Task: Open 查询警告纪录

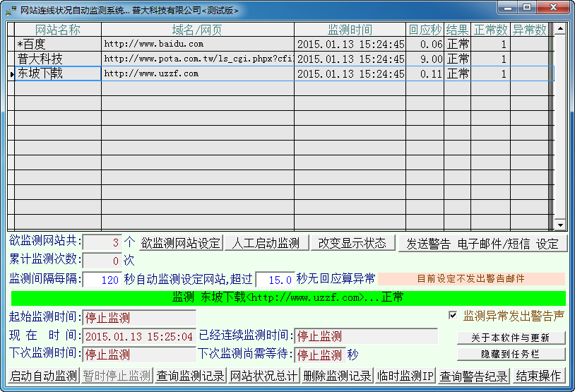Action: 473,376
